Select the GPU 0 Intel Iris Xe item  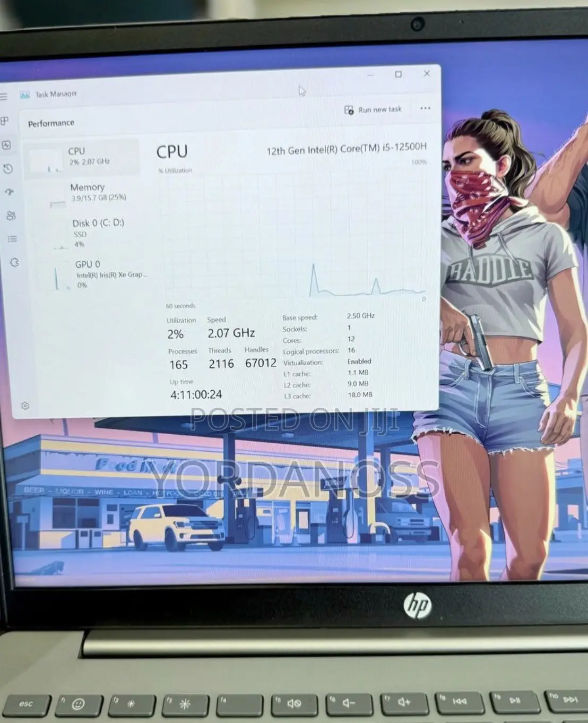pyautogui.click(x=90, y=274)
